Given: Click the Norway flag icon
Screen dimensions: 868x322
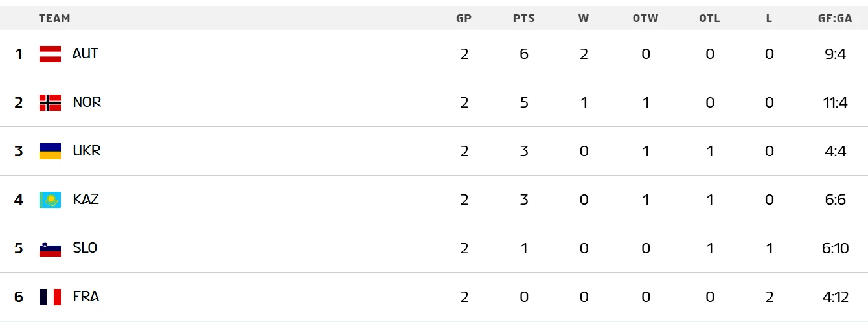Looking at the screenshot, I should (50, 102).
